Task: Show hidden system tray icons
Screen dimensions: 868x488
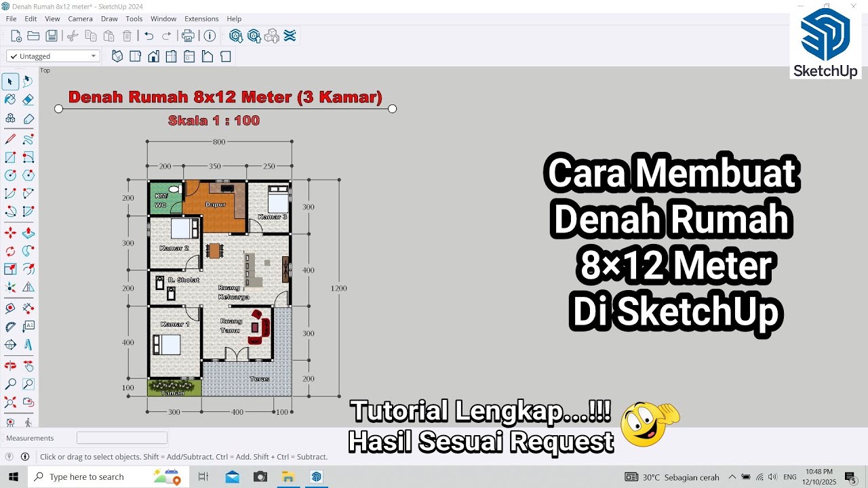Action: 732,476
